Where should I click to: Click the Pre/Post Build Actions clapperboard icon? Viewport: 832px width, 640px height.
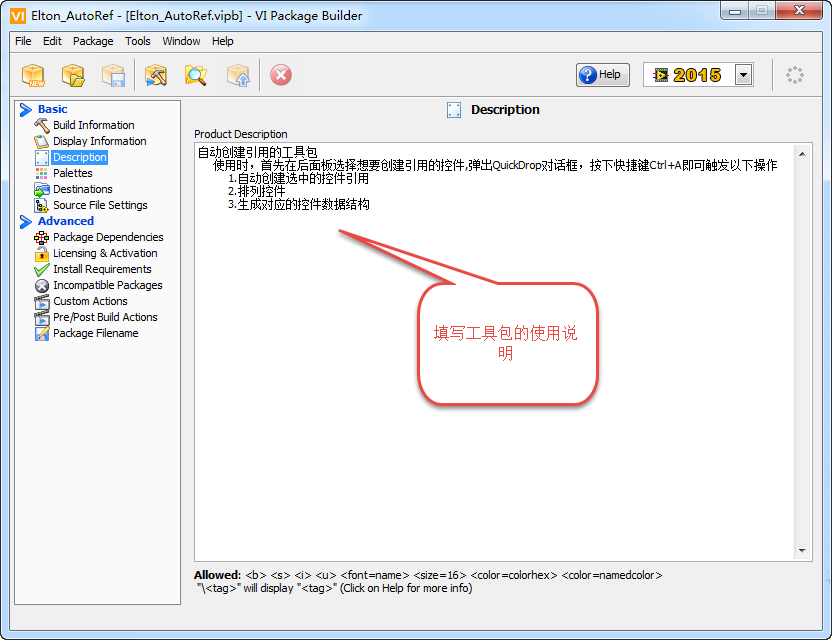click(x=41, y=318)
